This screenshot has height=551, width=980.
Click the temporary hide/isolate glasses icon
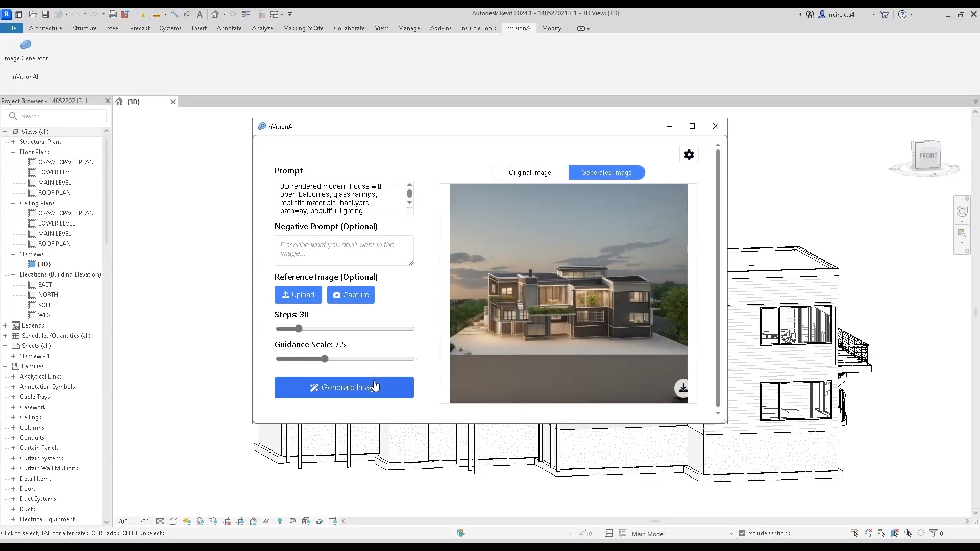266,521
